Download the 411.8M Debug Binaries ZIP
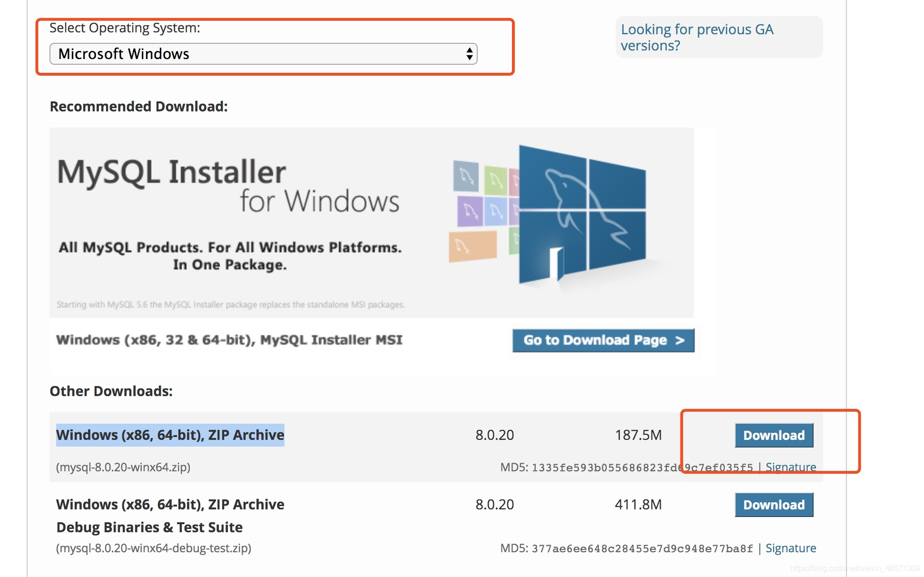924x577 pixels. click(x=774, y=505)
